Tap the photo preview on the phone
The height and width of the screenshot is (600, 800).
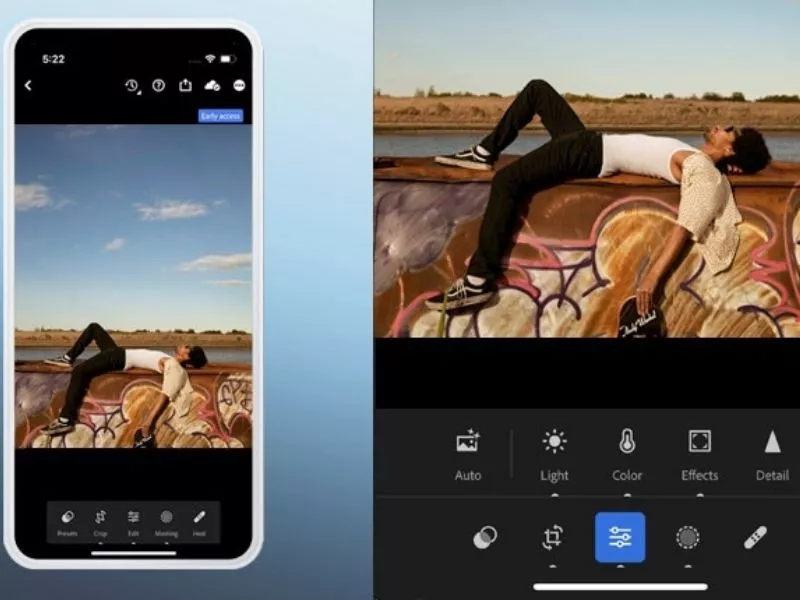pos(133,286)
